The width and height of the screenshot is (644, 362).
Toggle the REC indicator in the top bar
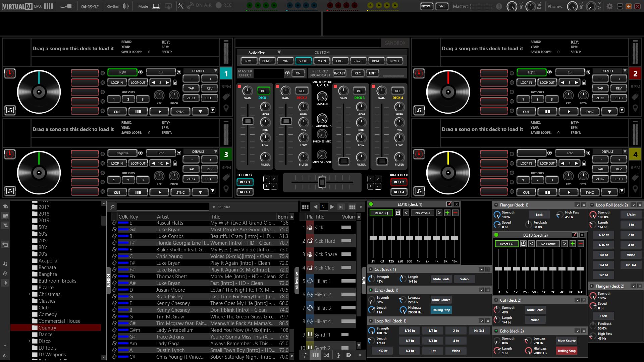pyautogui.click(x=224, y=5)
